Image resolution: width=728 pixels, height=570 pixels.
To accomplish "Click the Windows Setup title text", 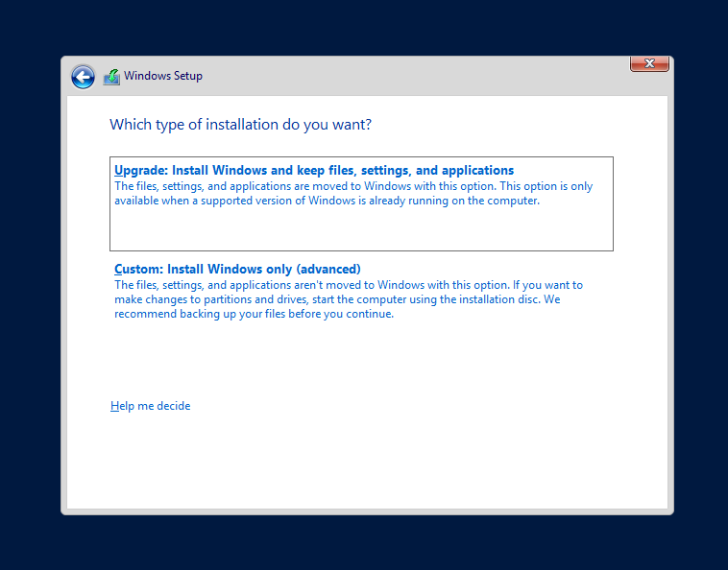I will [x=163, y=76].
